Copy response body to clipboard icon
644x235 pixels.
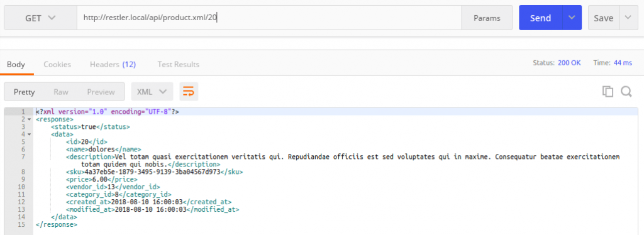[608, 92]
